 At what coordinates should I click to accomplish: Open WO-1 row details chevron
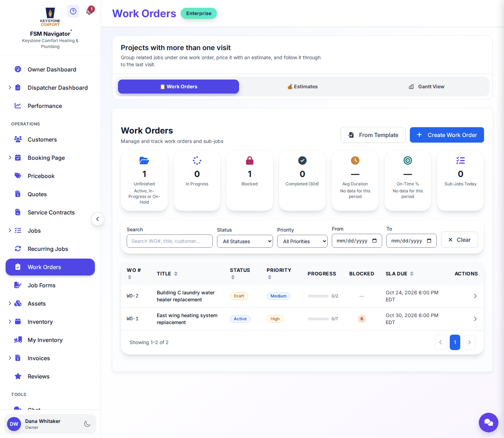pyautogui.click(x=475, y=319)
